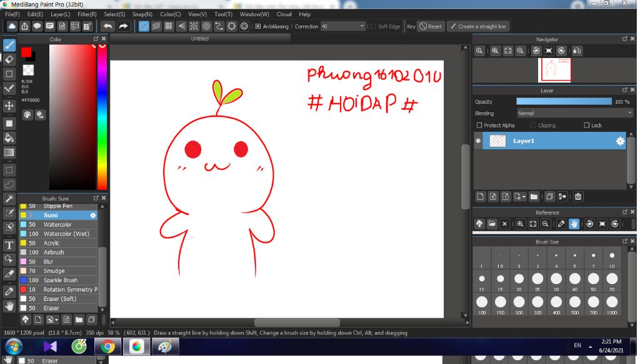Open Layer1 settings gear
This screenshot has width=640, height=364.
[620, 141]
